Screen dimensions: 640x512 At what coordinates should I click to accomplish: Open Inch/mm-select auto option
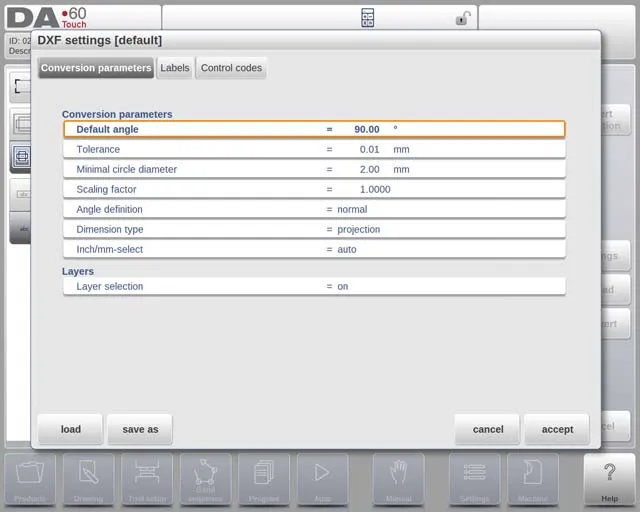pyautogui.click(x=346, y=249)
